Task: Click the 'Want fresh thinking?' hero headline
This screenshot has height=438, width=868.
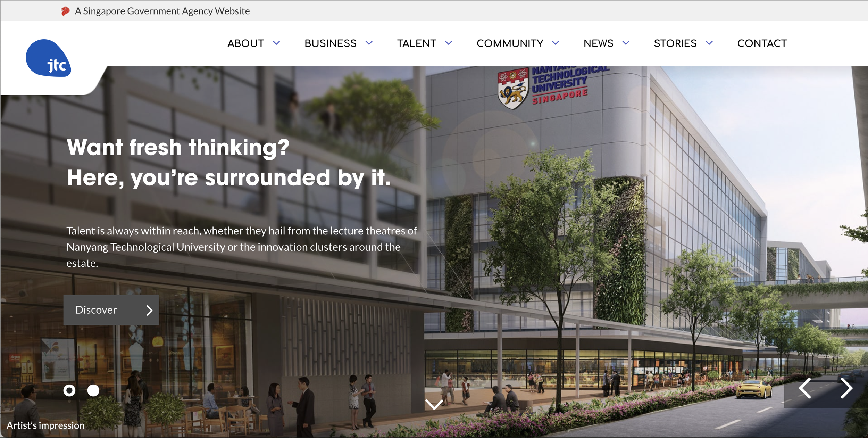Action: coord(178,147)
